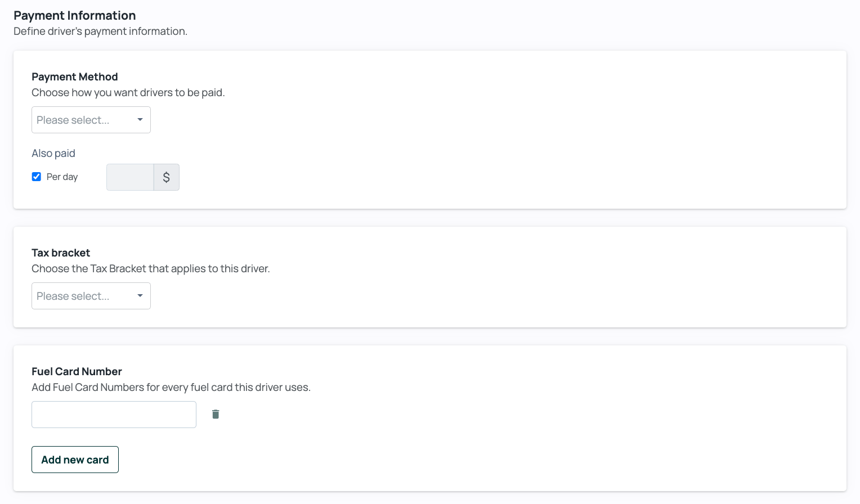Click the Payment Information section heading
The height and width of the screenshot is (504, 860).
(74, 15)
